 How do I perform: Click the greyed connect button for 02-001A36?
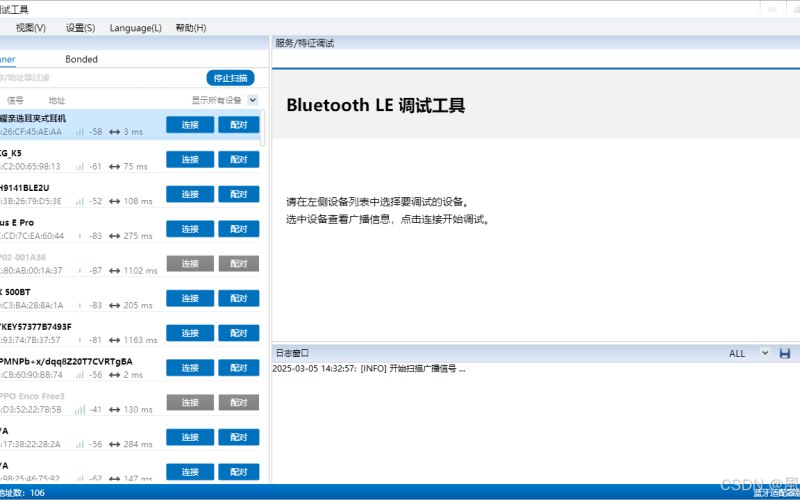point(190,263)
